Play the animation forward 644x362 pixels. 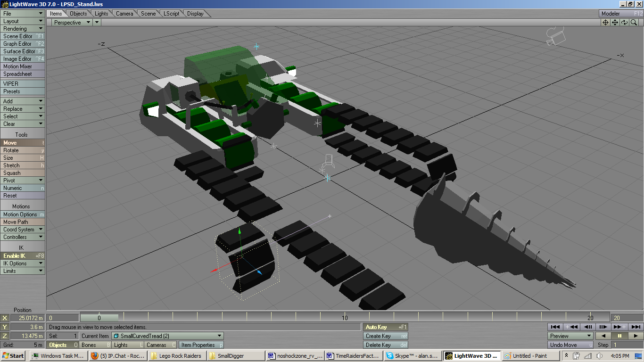click(x=636, y=336)
